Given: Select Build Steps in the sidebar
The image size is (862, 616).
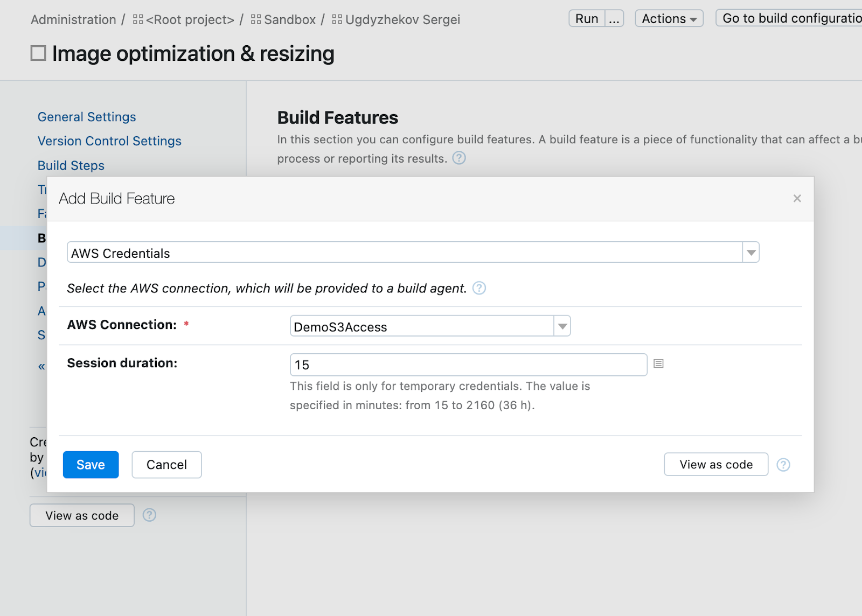Looking at the screenshot, I should point(71,166).
